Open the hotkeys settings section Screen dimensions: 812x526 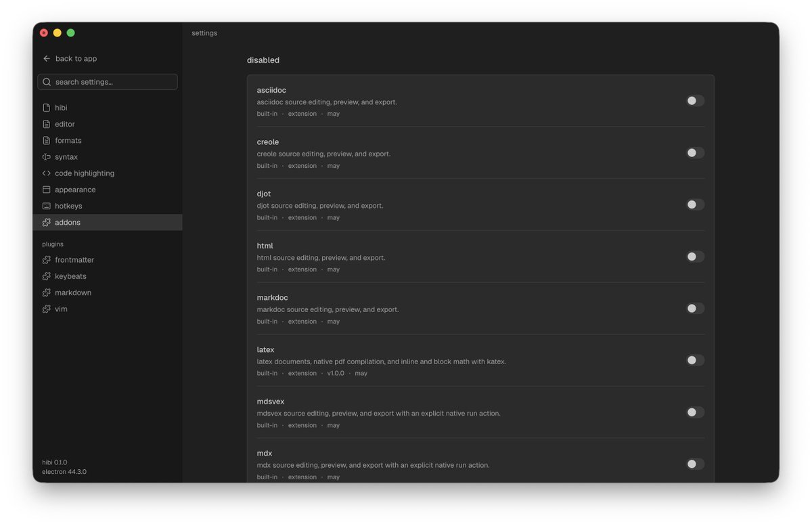(x=108, y=206)
